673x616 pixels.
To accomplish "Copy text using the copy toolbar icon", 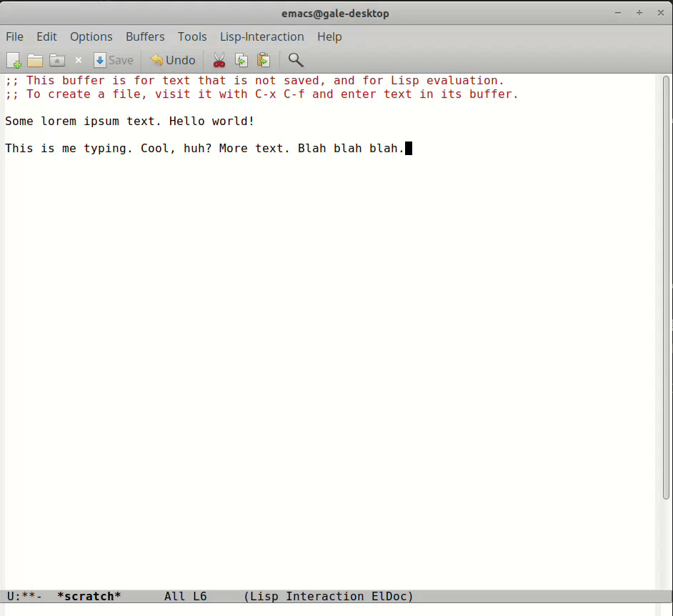I will [x=241, y=60].
